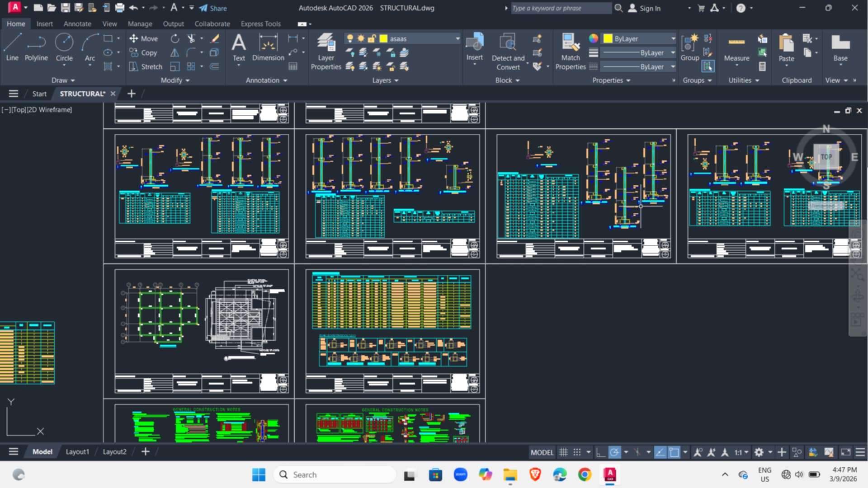868x488 pixels.
Task: Select the Circle tool
Action: 64,47
